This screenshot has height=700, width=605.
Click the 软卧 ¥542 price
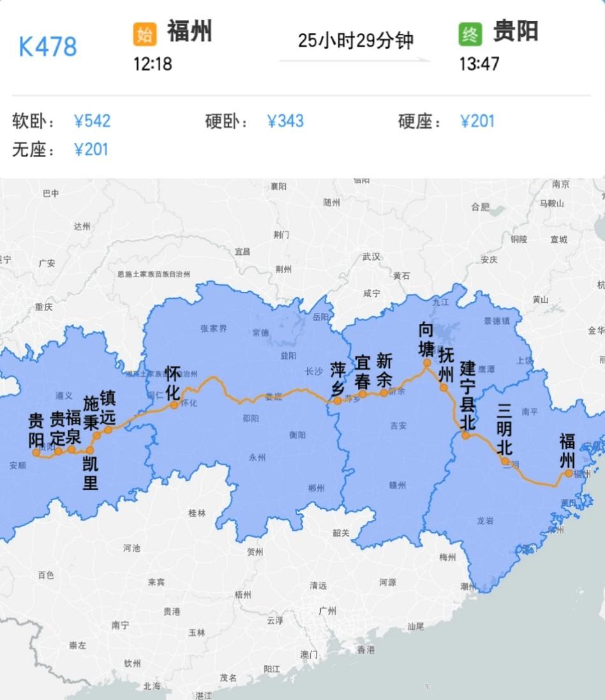(91, 120)
